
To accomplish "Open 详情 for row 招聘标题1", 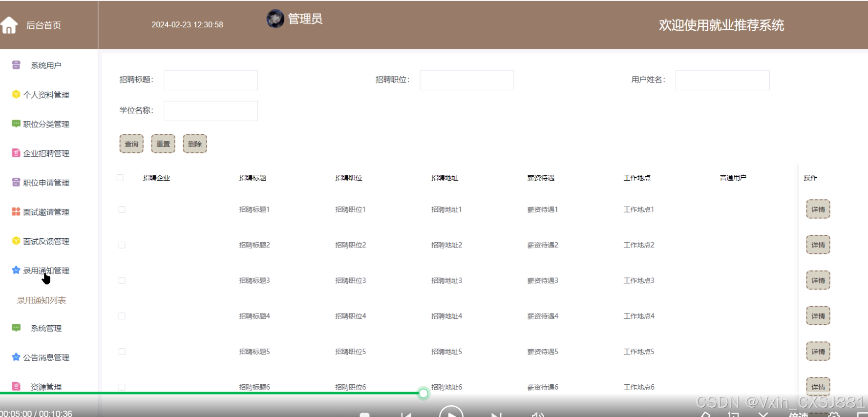I will click(818, 209).
